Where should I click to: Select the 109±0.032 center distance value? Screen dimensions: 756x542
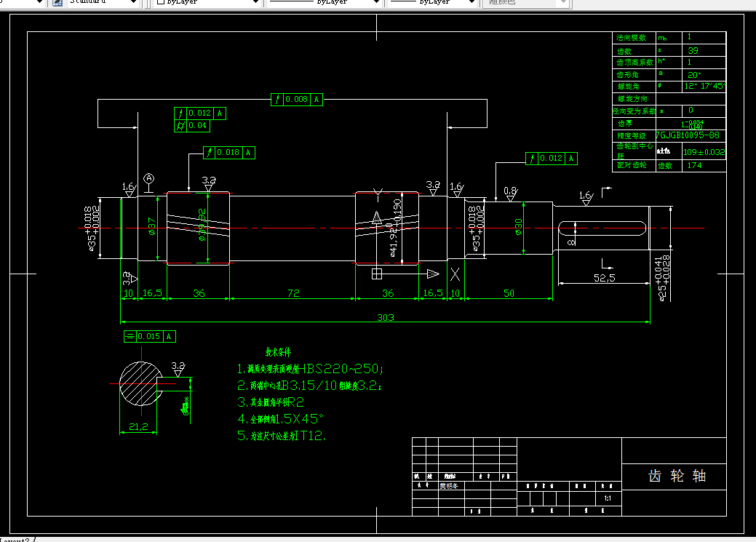click(704, 152)
